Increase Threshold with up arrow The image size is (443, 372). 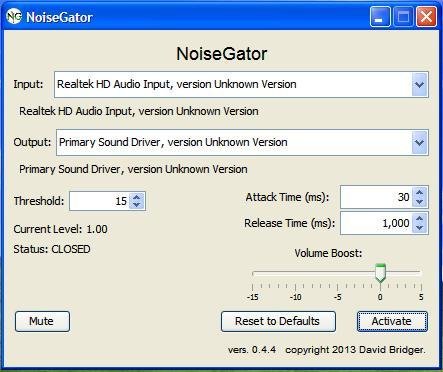pyautogui.click(x=137, y=197)
